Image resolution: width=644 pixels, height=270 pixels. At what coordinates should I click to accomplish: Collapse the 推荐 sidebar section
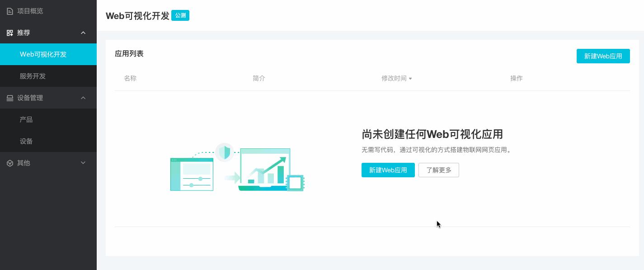pos(83,33)
